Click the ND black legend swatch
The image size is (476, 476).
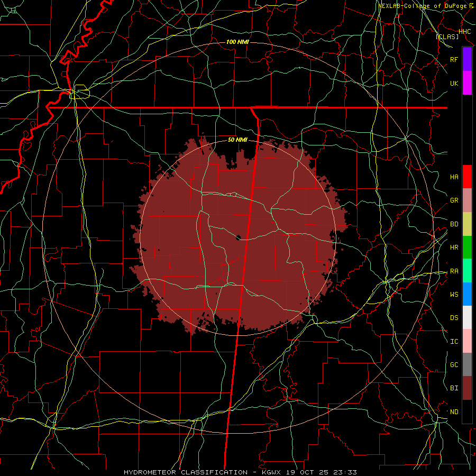click(467, 411)
